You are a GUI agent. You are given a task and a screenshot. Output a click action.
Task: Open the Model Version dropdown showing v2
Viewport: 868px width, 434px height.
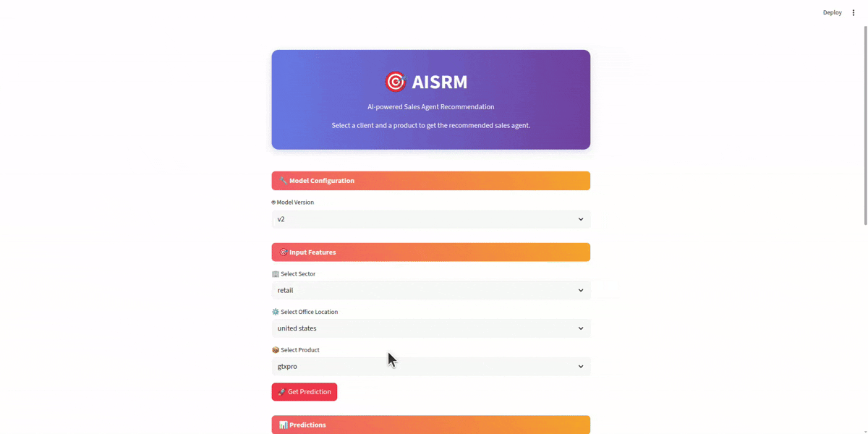pyautogui.click(x=430, y=218)
